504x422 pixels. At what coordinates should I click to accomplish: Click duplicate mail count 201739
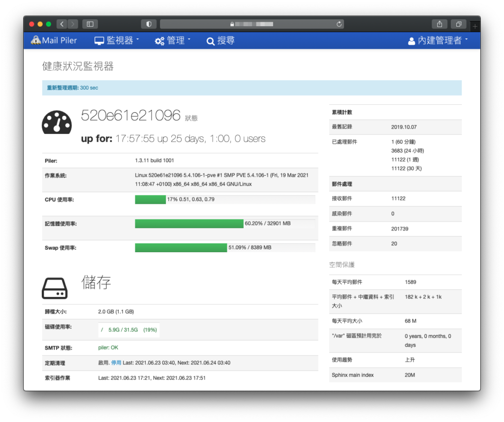point(400,228)
